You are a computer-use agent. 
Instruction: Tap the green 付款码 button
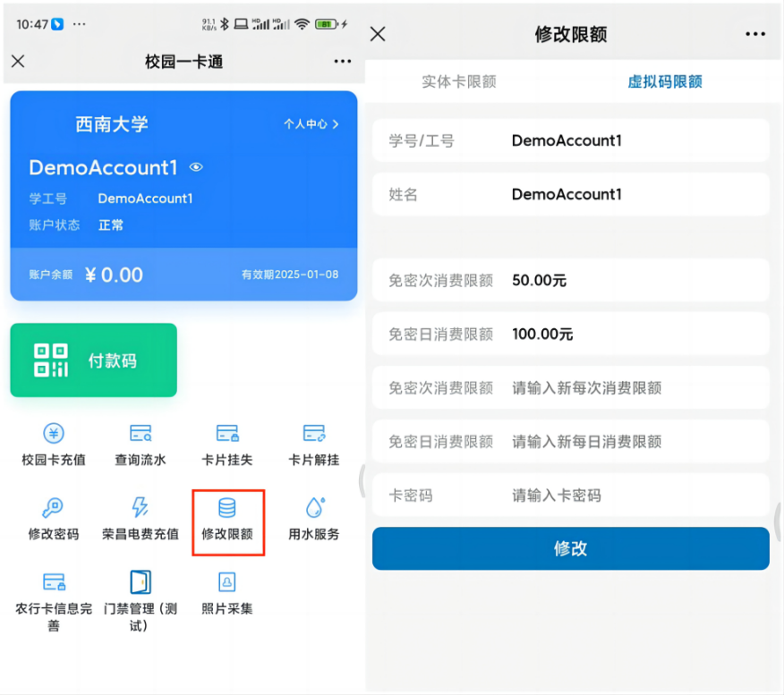(x=94, y=360)
